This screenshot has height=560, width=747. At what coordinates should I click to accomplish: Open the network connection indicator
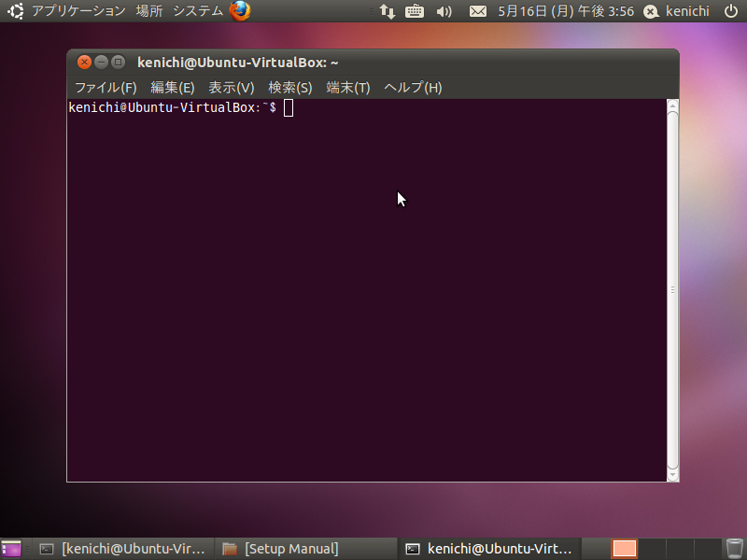[388, 11]
